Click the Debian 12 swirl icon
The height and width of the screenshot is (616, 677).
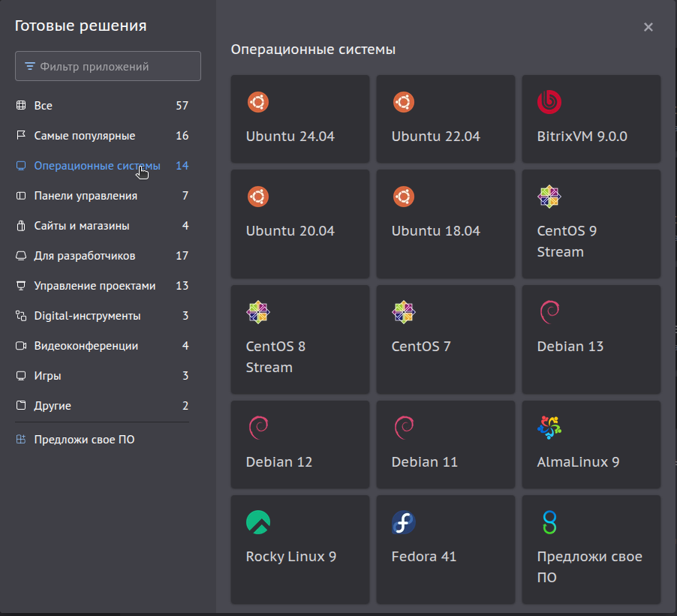pos(258,428)
